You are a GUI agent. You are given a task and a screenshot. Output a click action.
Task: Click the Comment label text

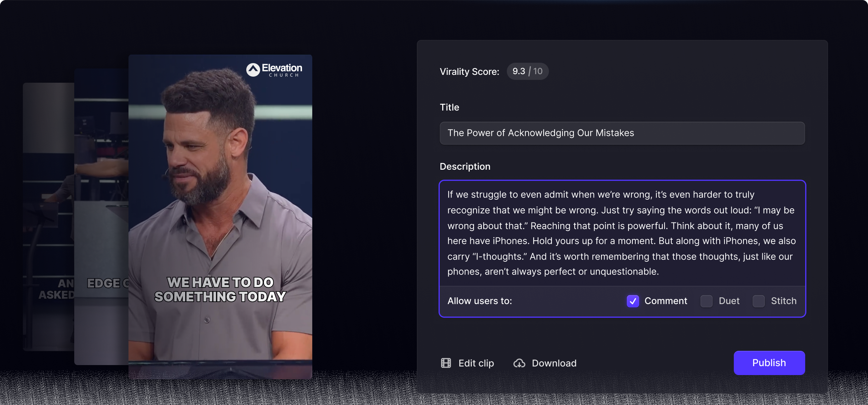(x=666, y=301)
